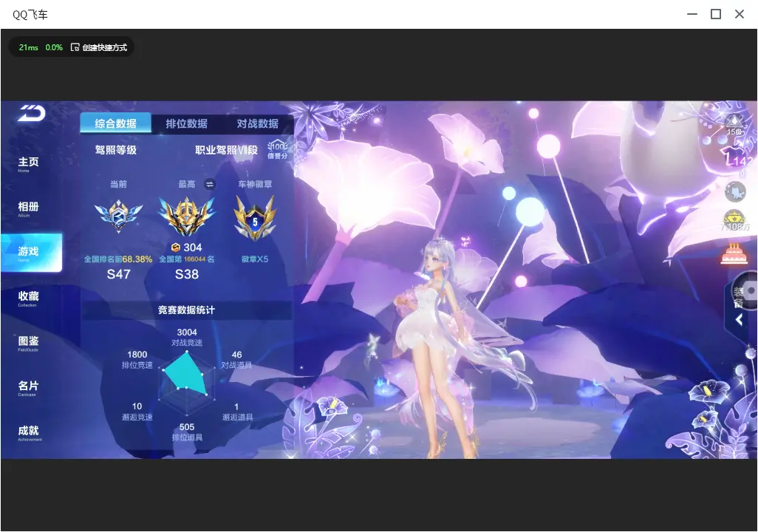Click the highest rank S38 gold emblem
The width and height of the screenshot is (758, 532).
[x=187, y=215]
